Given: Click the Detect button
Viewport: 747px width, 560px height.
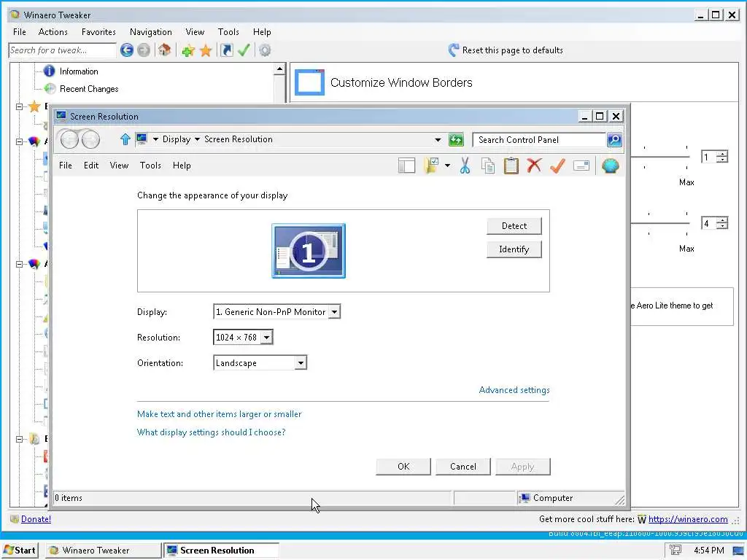Looking at the screenshot, I should (514, 226).
